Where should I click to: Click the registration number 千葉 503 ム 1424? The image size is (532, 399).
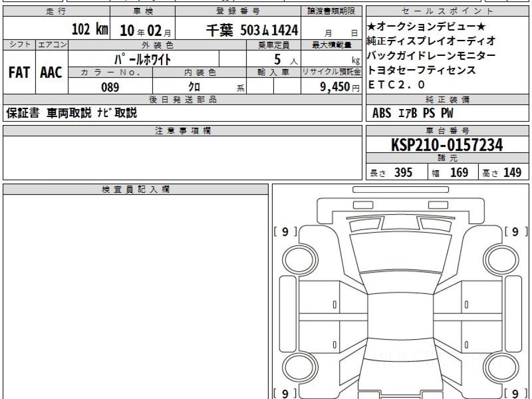[252, 30]
